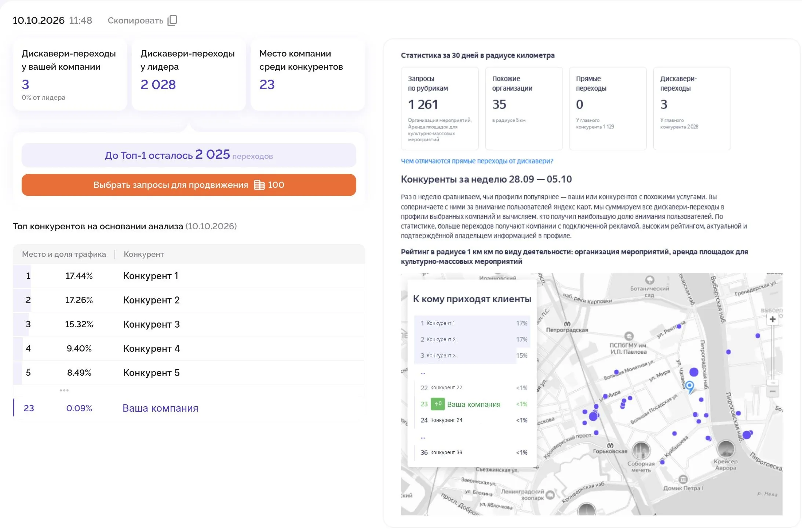Image resolution: width=802 pixels, height=532 pixels.
Task: Click the Дискавери-переходы 3 statistics card
Action: (x=692, y=109)
